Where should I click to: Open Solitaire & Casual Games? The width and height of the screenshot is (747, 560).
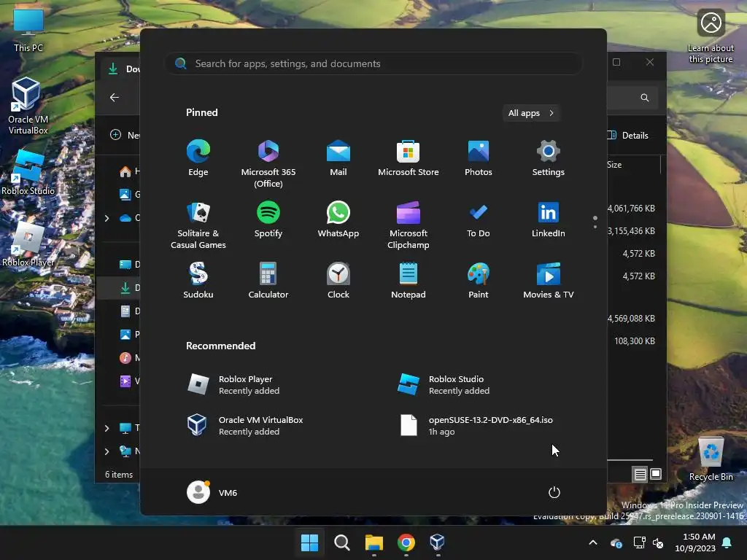point(198,225)
